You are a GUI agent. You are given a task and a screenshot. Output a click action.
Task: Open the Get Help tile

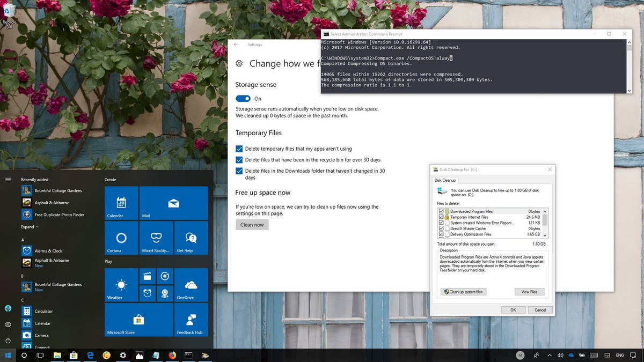click(x=191, y=238)
